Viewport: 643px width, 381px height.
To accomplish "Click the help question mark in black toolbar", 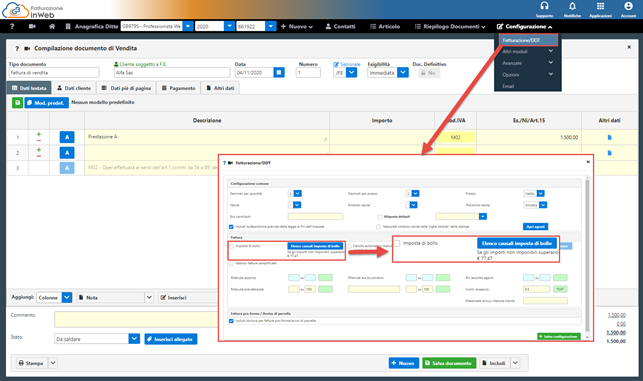I will point(12,26).
